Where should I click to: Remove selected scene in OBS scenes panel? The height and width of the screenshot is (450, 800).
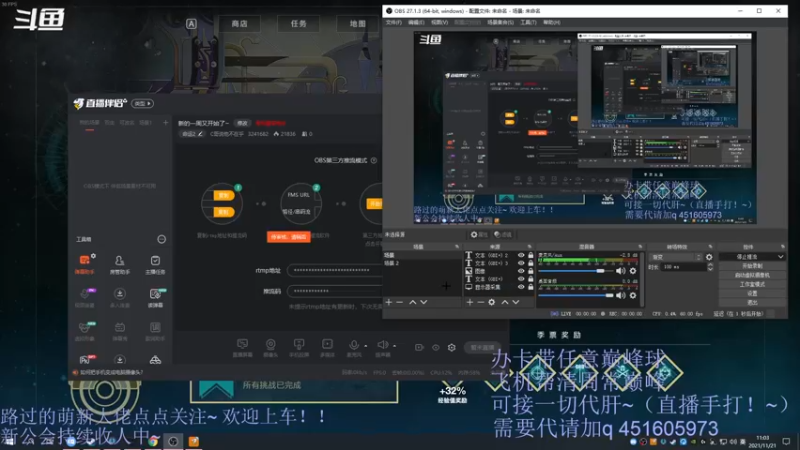point(399,302)
